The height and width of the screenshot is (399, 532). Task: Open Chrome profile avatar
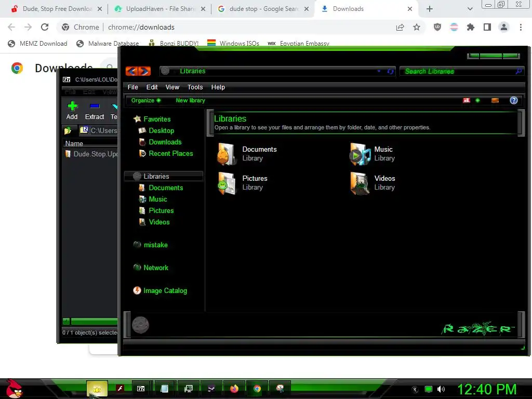coord(504,27)
